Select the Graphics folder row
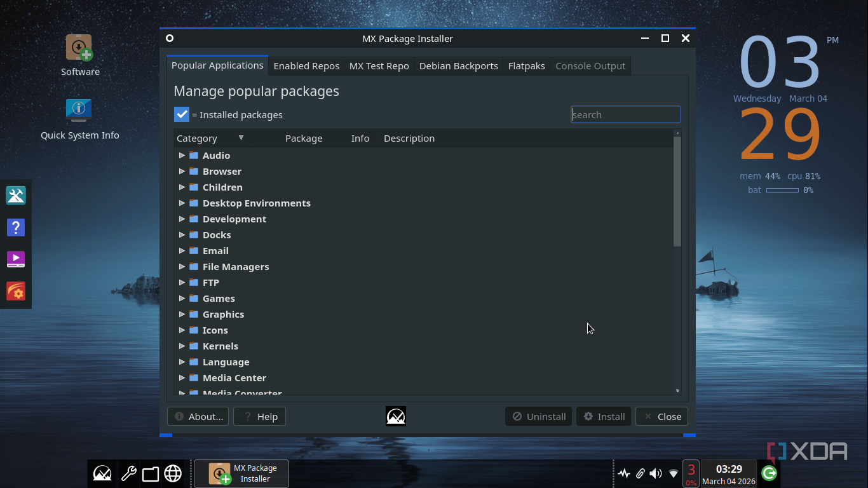The height and width of the screenshot is (488, 868). [x=423, y=314]
